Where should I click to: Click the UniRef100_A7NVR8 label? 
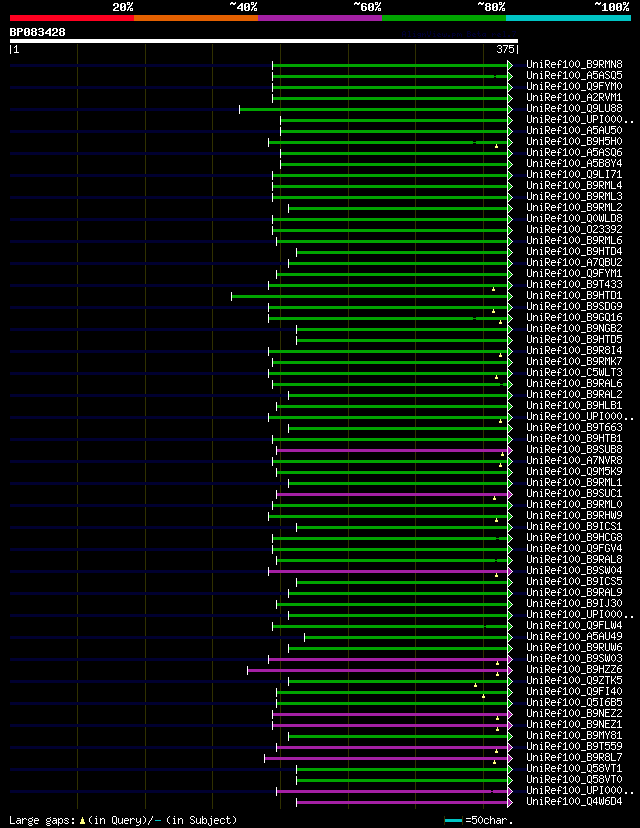574,460
